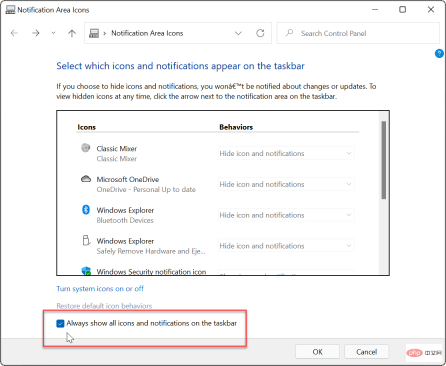Click the forward navigation arrow
The height and width of the screenshot is (366, 446).
point(36,33)
